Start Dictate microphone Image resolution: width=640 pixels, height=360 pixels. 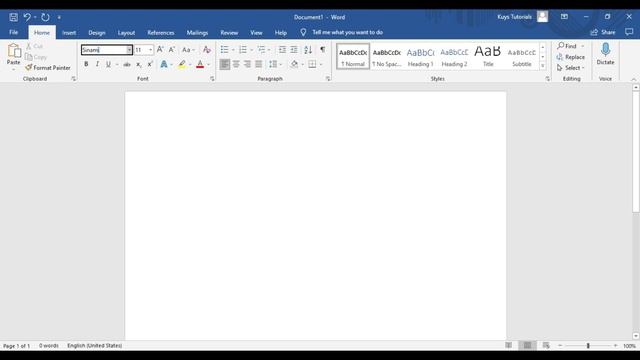[605, 54]
